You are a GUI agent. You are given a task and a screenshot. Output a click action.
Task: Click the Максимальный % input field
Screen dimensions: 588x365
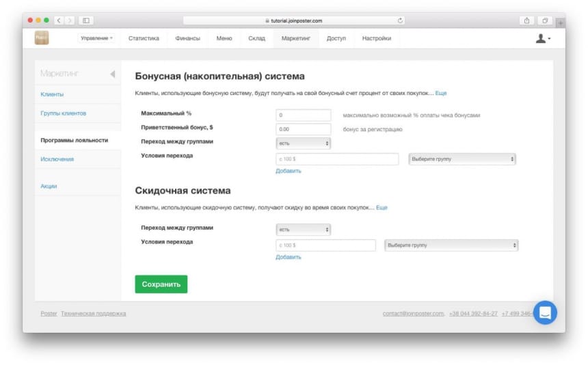303,116
